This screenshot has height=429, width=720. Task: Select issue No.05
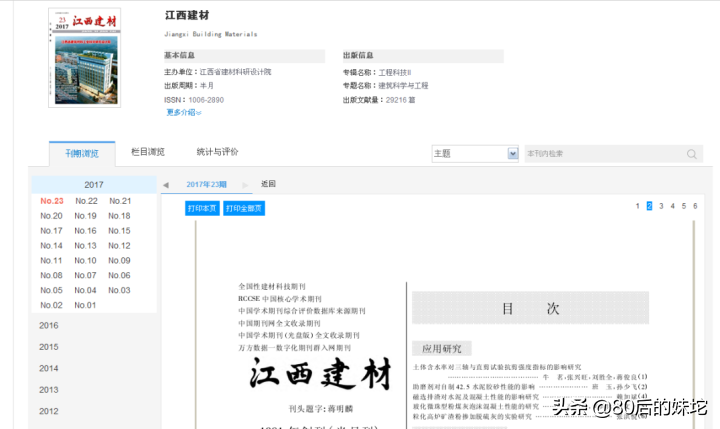(51, 290)
